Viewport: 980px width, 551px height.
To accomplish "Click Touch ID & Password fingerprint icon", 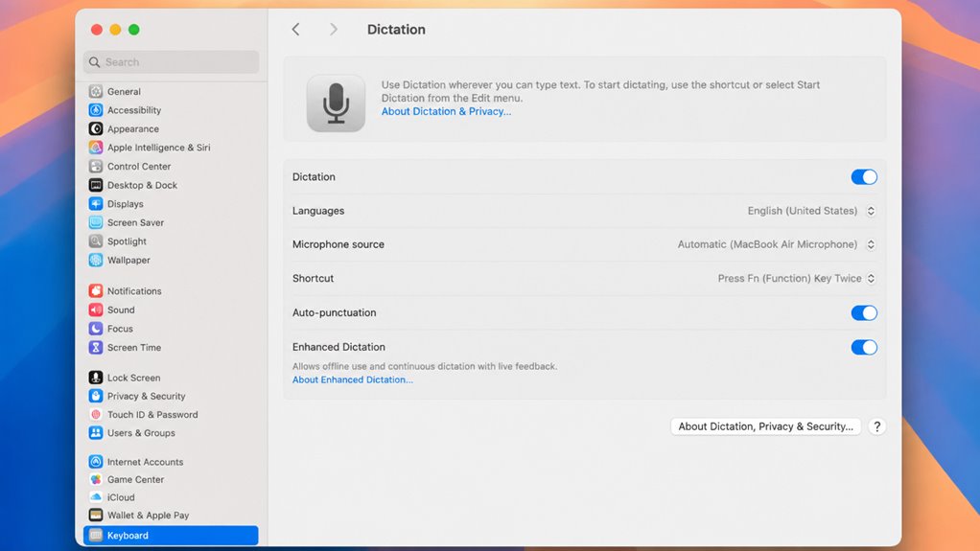I will tap(96, 414).
